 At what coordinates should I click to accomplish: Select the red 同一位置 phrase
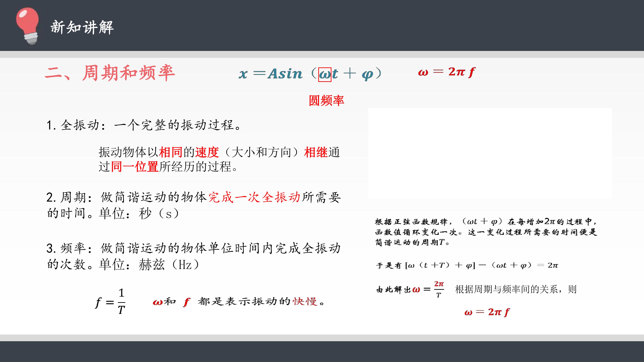click(135, 167)
